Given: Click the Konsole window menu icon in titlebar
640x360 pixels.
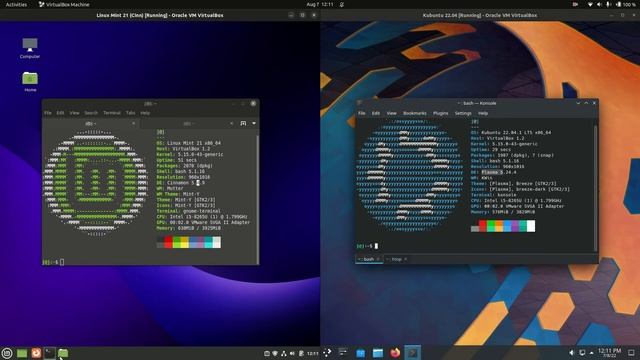Looking at the screenshot, I should coord(359,103).
